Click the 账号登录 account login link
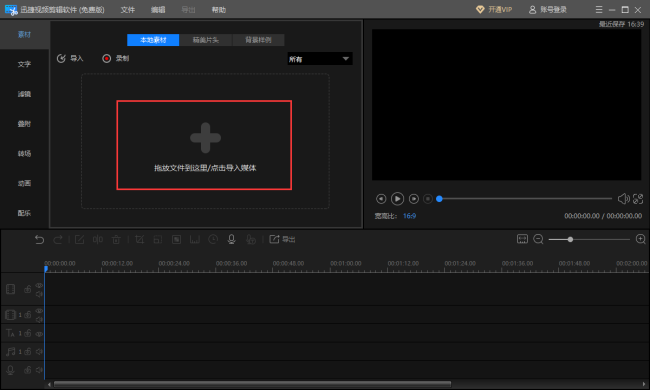The image size is (650, 390). (548, 10)
